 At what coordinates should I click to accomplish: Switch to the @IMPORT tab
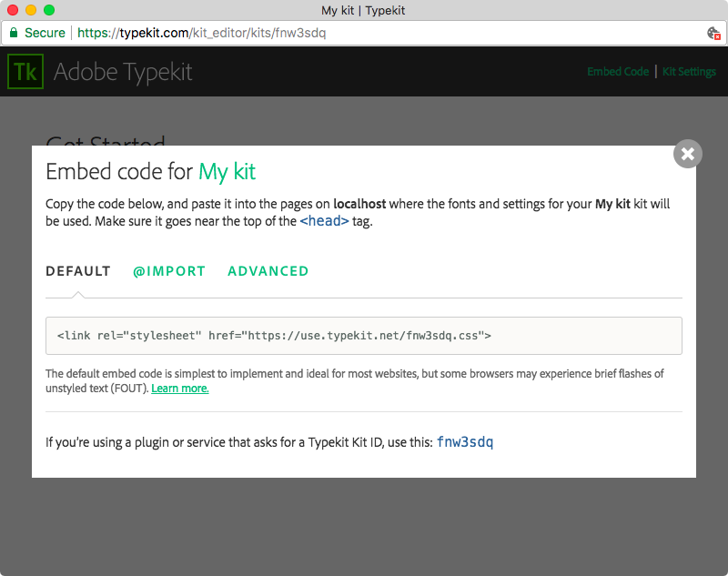[169, 271]
